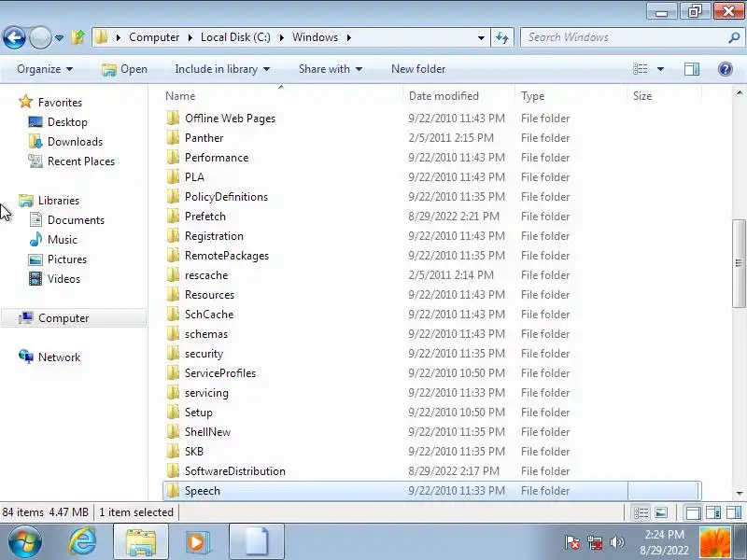Screen dimensions: 747x560
Task: Select the schemas folder
Action: tap(206, 334)
